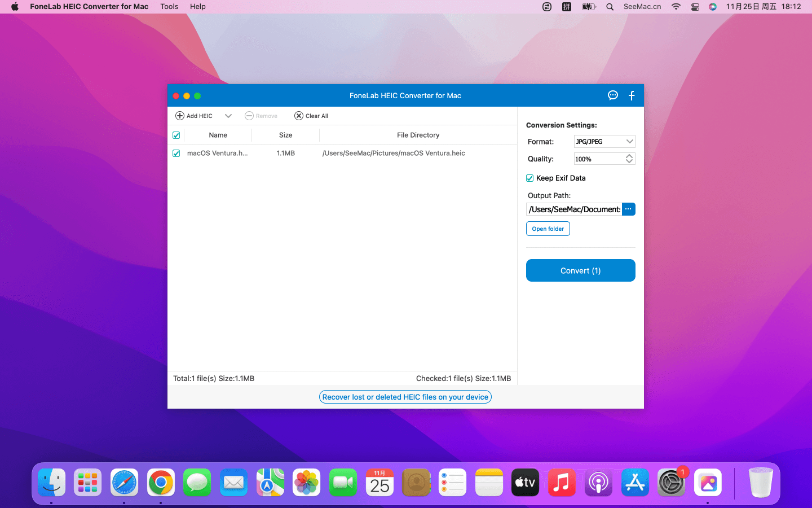This screenshot has height=508, width=812.
Task: Click the Facebook icon in title bar
Action: coord(632,95)
